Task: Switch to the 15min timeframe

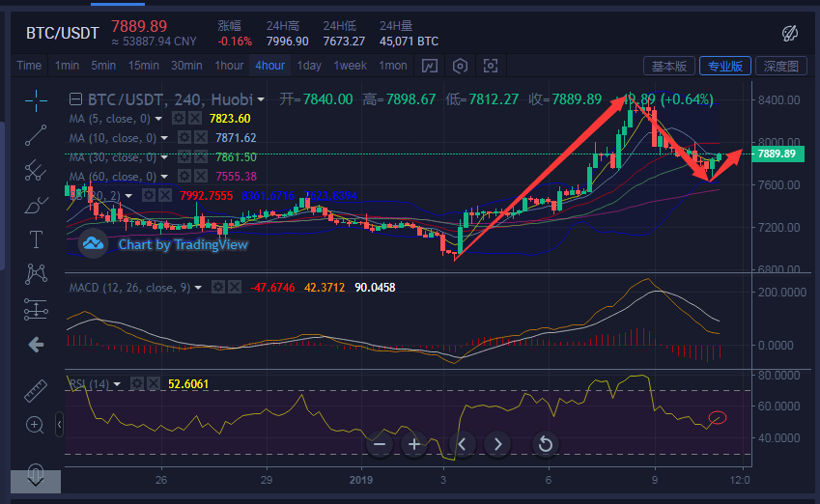Action: 143,66
